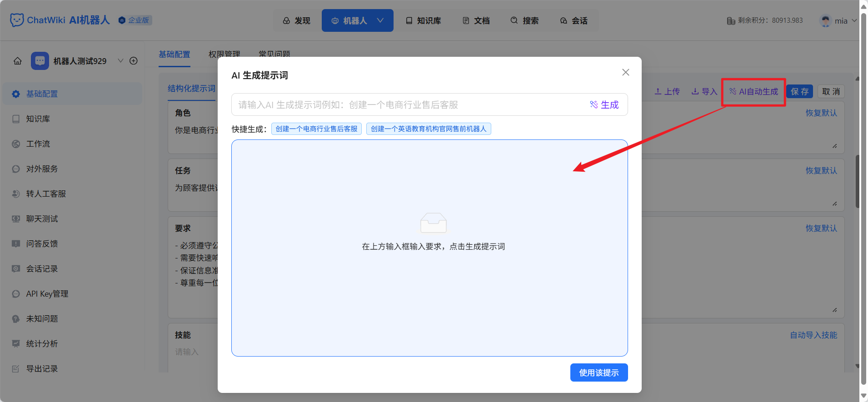Viewport: 868px width, 402px height.
Task: Open 工作流 in the left sidebar
Action: 73,144
